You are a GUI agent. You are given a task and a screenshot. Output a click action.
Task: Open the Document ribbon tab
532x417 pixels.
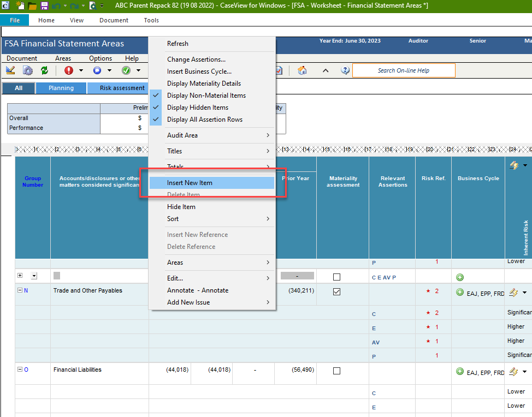coord(114,20)
